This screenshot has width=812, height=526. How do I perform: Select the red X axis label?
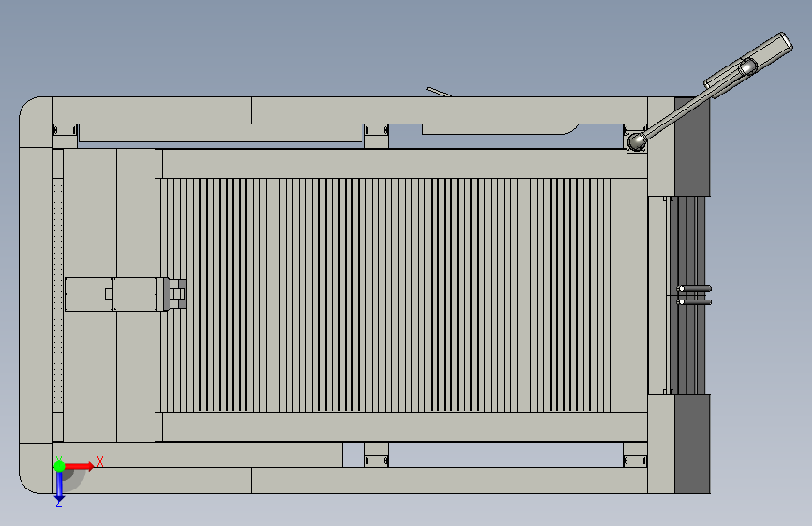(100, 461)
